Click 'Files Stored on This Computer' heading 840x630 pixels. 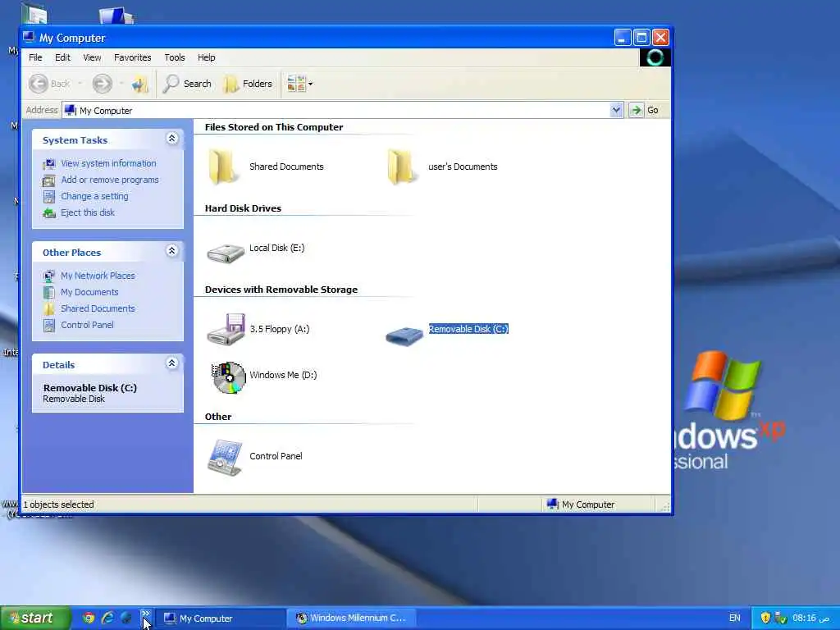click(274, 127)
